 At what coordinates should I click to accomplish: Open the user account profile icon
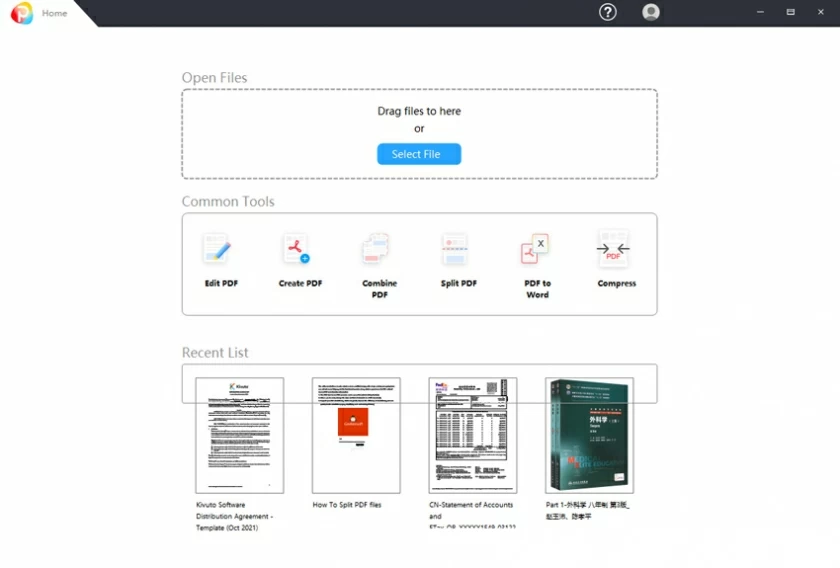tap(651, 12)
